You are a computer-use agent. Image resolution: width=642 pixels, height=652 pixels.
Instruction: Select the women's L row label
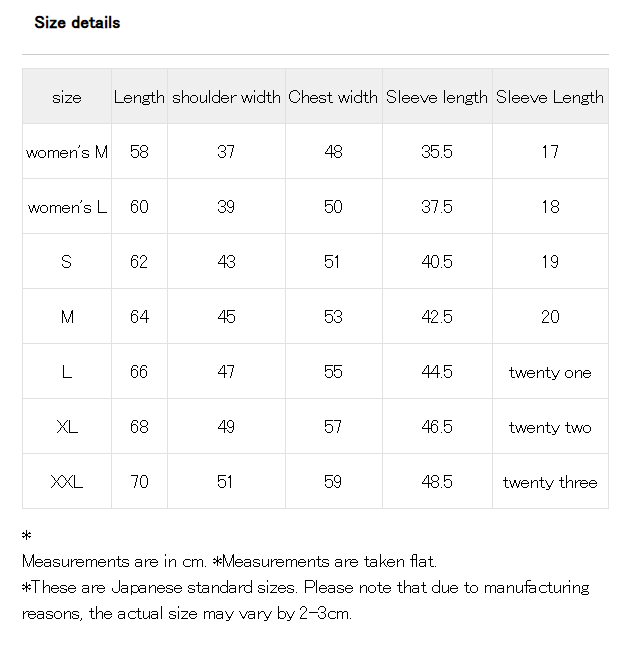67,207
